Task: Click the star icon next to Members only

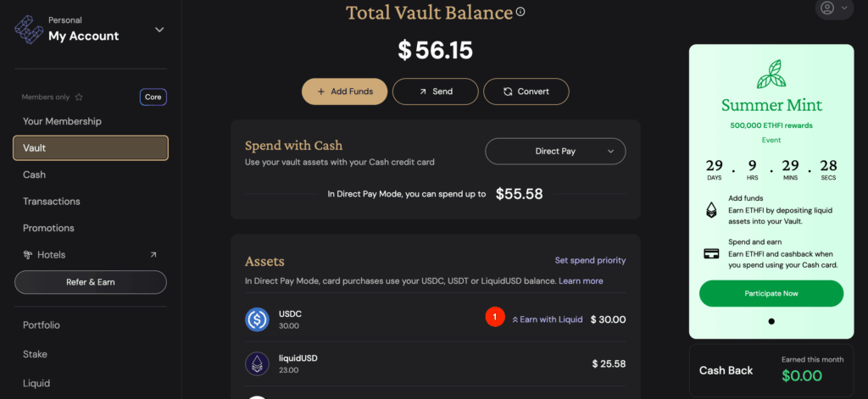Action: point(79,97)
